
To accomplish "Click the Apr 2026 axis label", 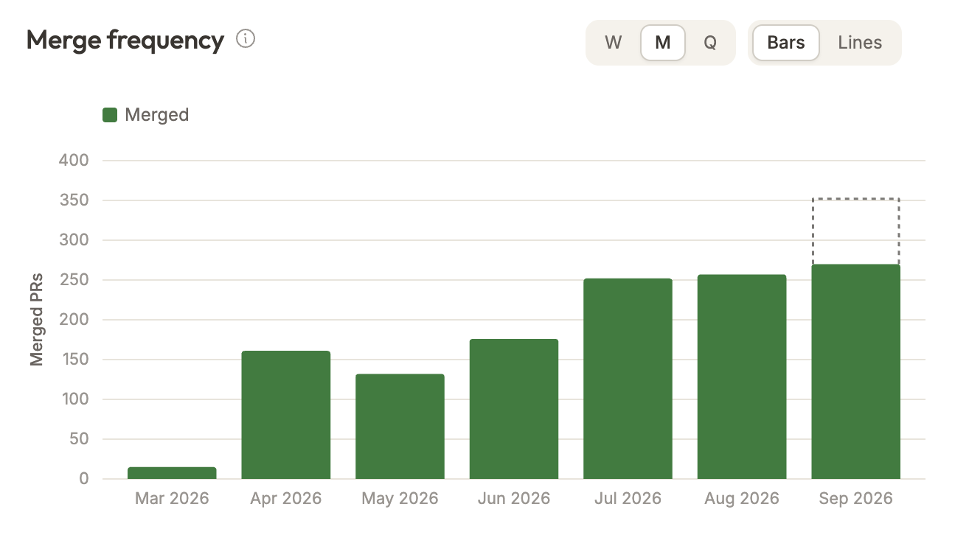I will [x=286, y=499].
